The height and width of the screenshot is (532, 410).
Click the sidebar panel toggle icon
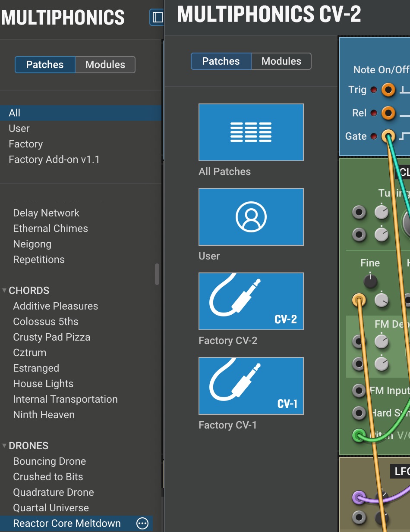(x=158, y=17)
